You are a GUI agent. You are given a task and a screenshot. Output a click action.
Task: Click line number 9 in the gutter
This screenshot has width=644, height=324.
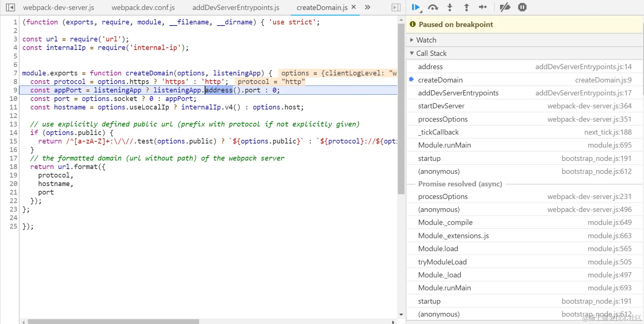(15, 90)
